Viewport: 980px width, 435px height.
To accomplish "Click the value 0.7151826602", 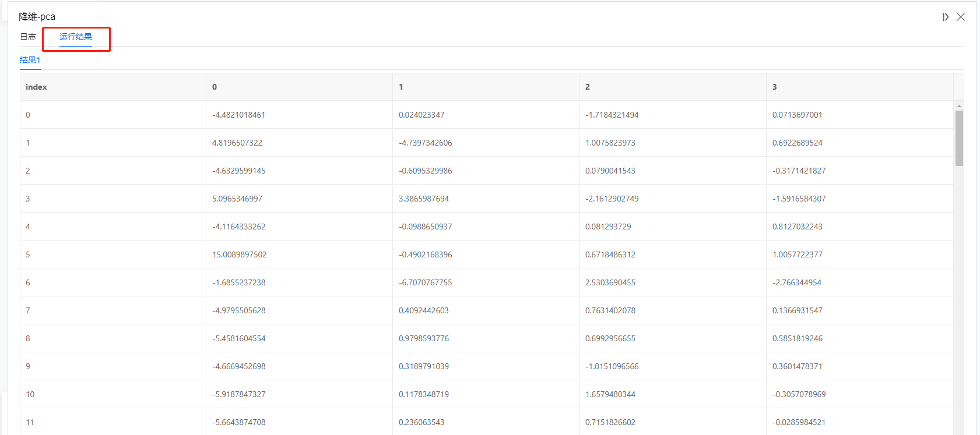I will pyautogui.click(x=610, y=422).
